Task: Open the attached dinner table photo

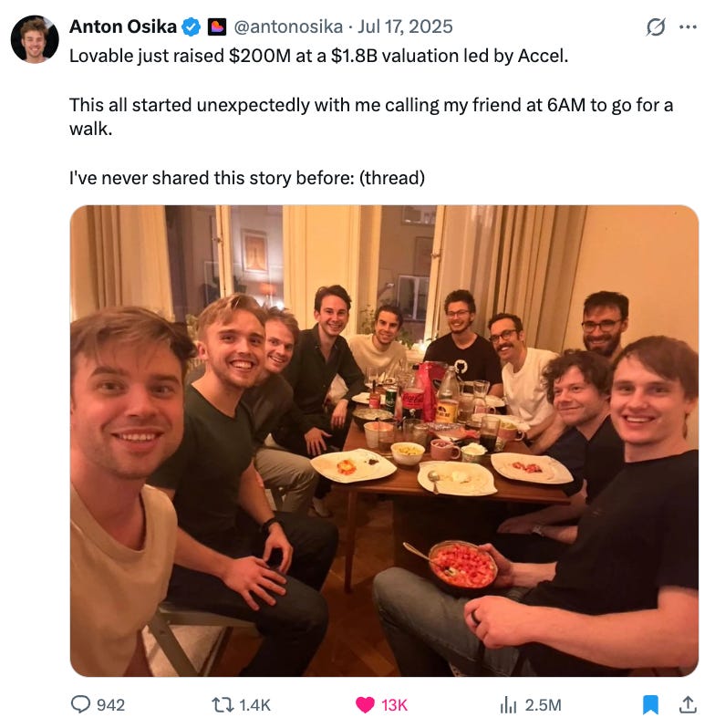Action: click(x=384, y=441)
